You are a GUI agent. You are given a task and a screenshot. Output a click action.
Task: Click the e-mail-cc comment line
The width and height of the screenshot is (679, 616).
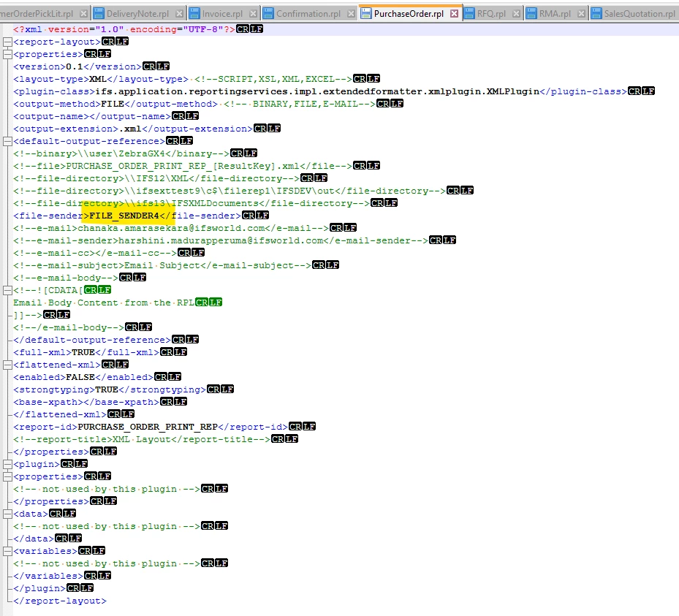pos(95,253)
